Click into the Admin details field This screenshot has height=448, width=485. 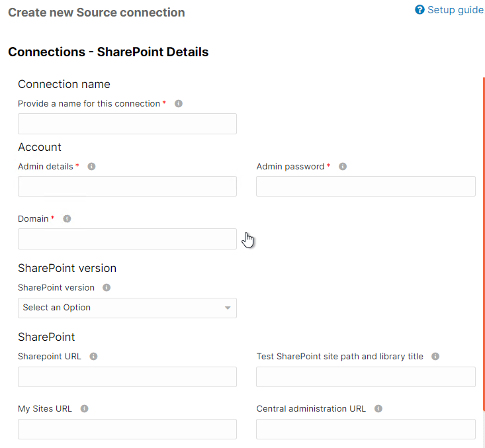(x=127, y=187)
